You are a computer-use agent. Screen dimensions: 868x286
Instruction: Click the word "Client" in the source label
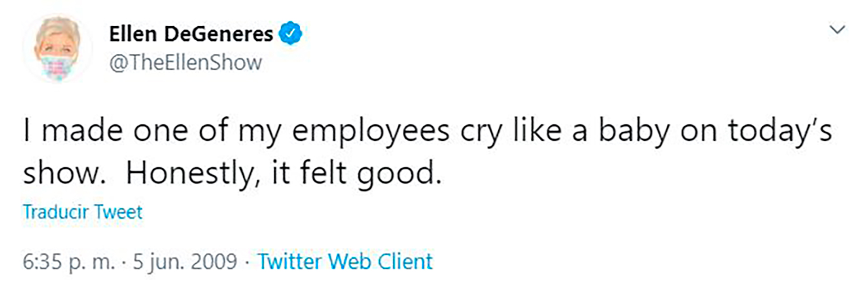click(x=405, y=262)
